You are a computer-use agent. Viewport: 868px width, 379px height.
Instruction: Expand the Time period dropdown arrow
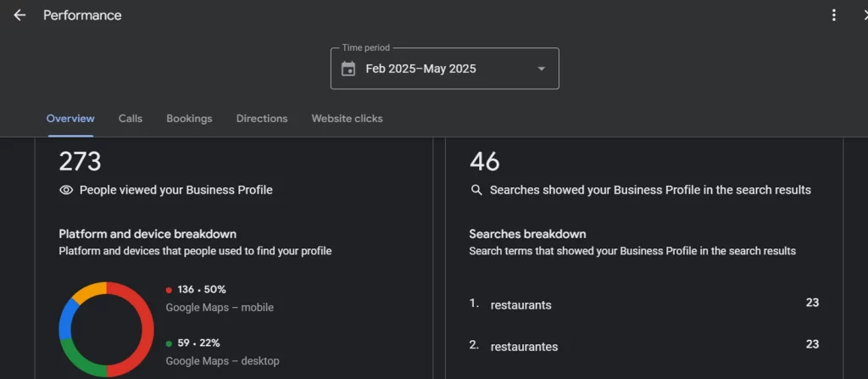pos(542,69)
